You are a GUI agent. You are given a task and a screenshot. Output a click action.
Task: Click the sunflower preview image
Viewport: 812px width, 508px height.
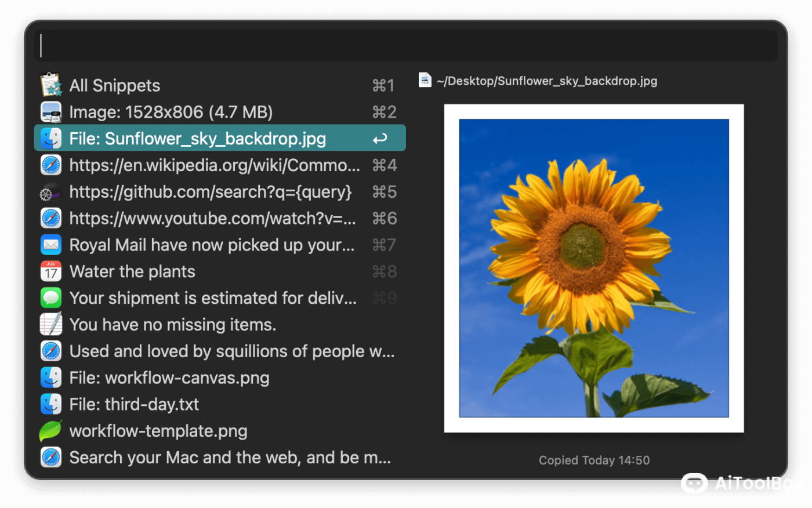click(593, 268)
